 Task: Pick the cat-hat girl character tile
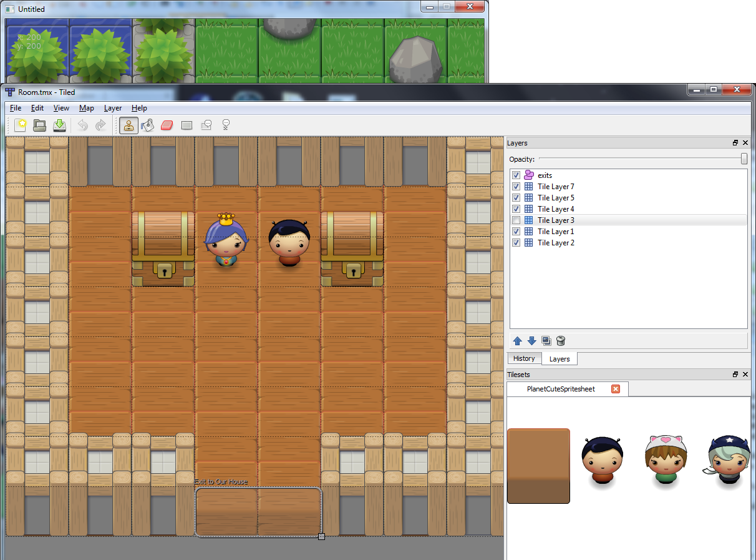click(666, 462)
